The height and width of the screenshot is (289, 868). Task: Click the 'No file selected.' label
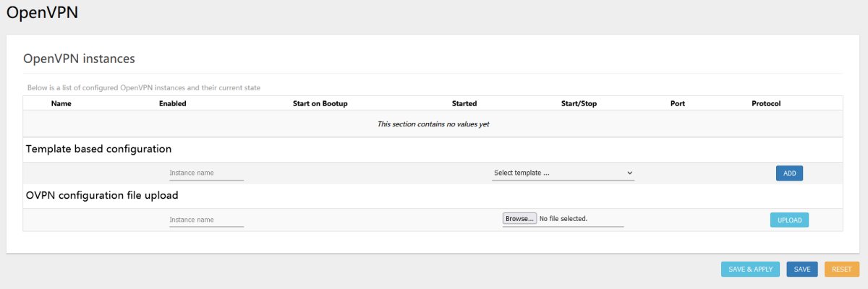point(563,218)
